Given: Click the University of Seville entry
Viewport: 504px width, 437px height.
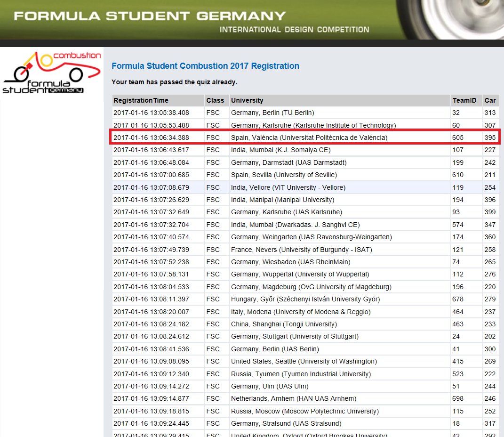Looking at the screenshot, I should coord(284,175).
